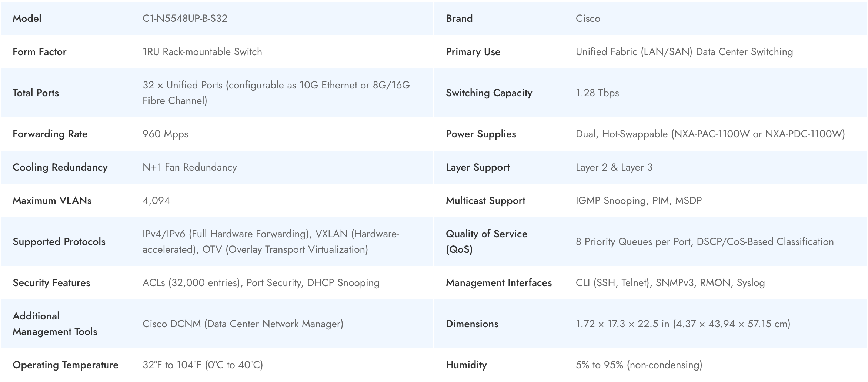The height and width of the screenshot is (382, 868).
Task: Select the 1RU Rack-mountable Switch text
Action: pyautogui.click(x=202, y=52)
